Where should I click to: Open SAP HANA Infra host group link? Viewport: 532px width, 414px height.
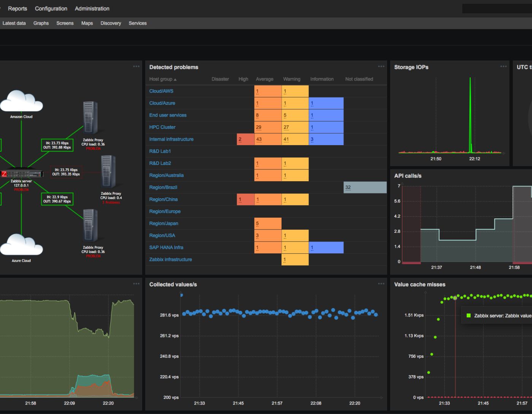point(166,248)
